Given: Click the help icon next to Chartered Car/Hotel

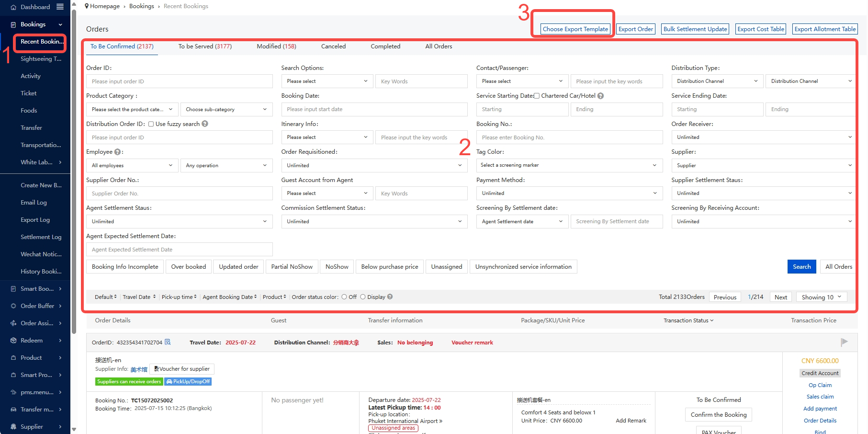Looking at the screenshot, I should [x=600, y=96].
